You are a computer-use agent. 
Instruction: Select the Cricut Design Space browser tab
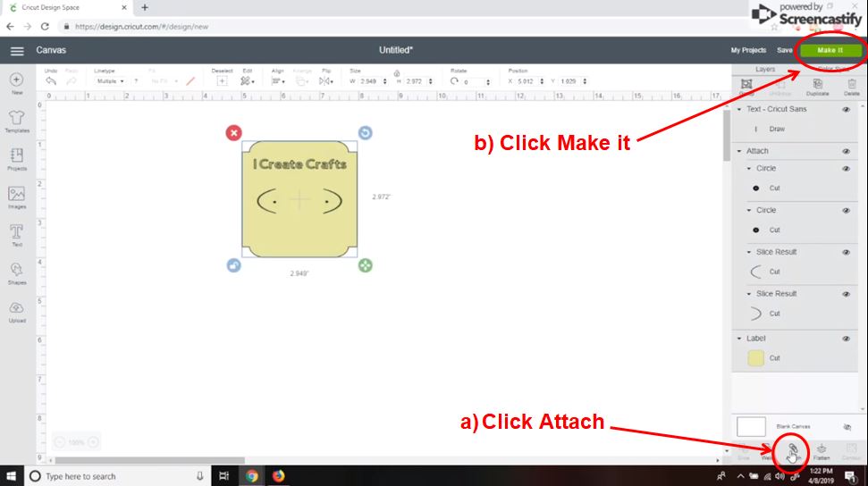(x=66, y=8)
